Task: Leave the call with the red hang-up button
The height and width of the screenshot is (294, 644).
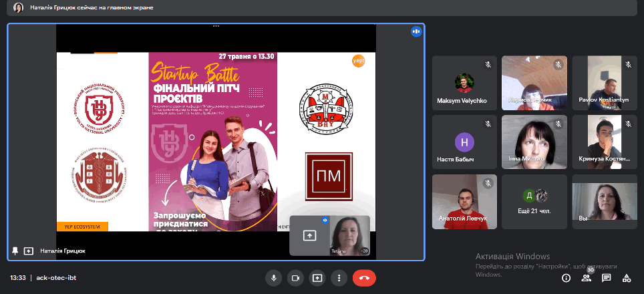Action: (x=364, y=278)
